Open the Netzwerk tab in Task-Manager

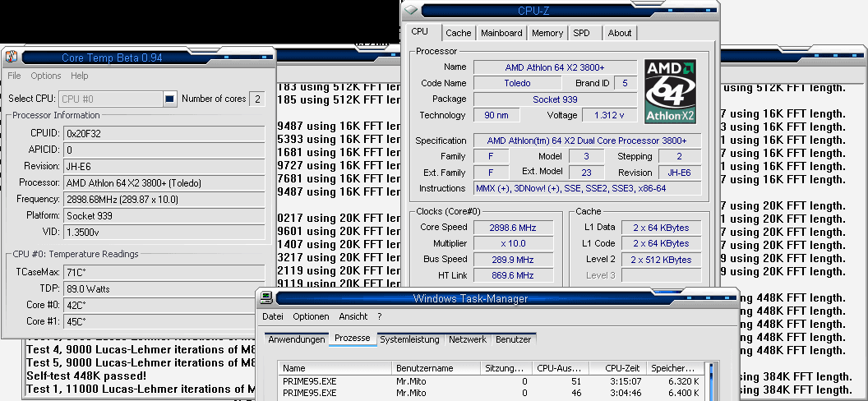click(468, 339)
